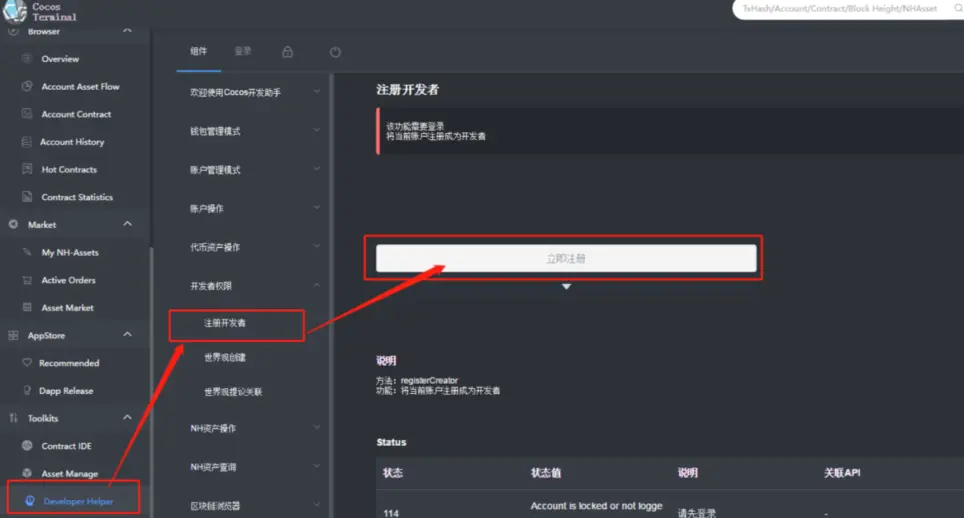Click the Asset Manage icon
The width and height of the screenshot is (964, 518).
point(26,473)
